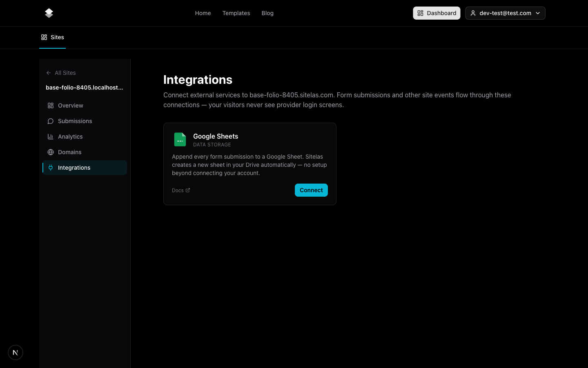Click the Integrations plug icon
This screenshot has height=368, width=588.
pos(51,168)
